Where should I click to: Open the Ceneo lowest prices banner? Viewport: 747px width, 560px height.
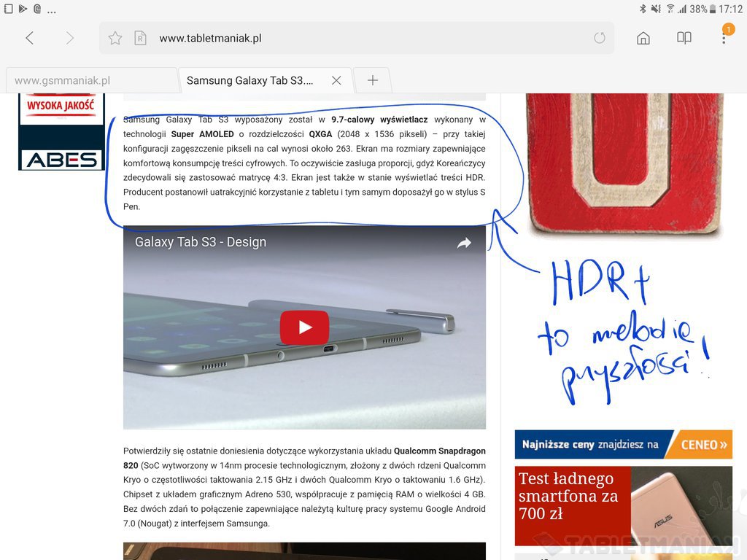(x=624, y=445)
